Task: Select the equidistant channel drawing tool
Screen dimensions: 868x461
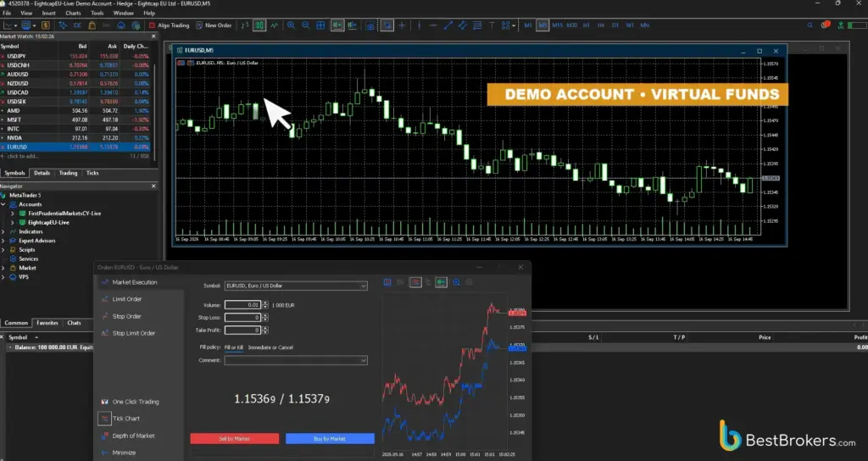Action: (463, 25)
